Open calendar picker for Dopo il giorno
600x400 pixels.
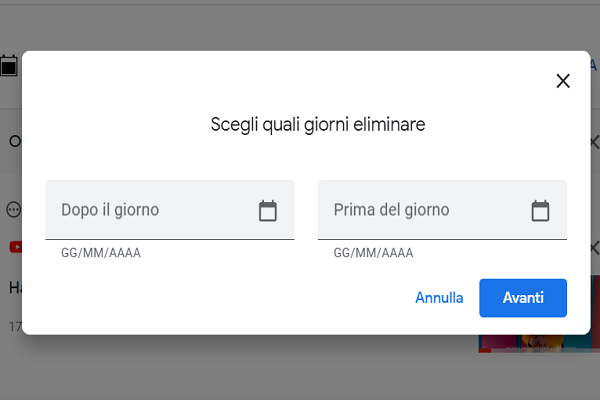[x=268, y=210]
